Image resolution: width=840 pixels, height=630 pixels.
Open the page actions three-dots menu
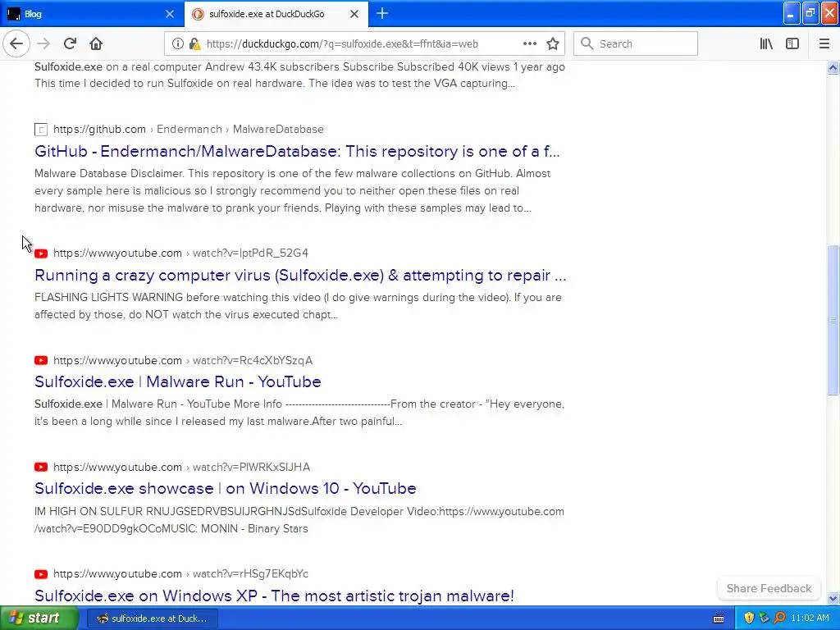click(x=529, y=43)
